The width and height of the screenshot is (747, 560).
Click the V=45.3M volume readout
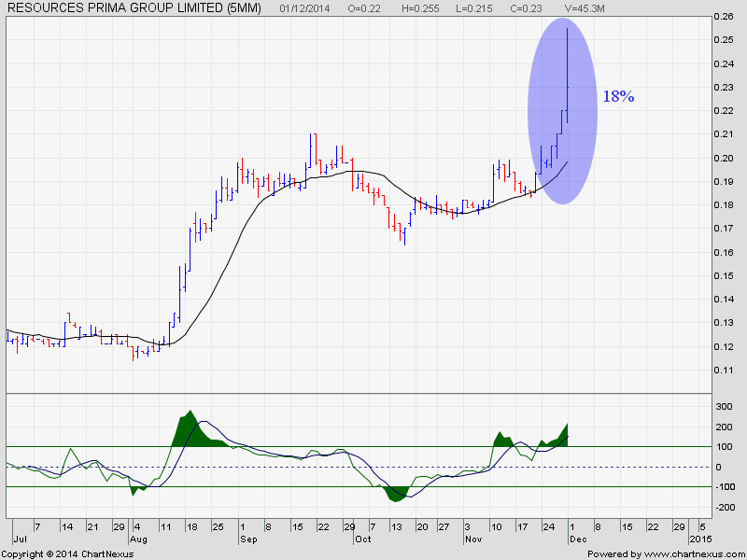(x=585, y=8)
